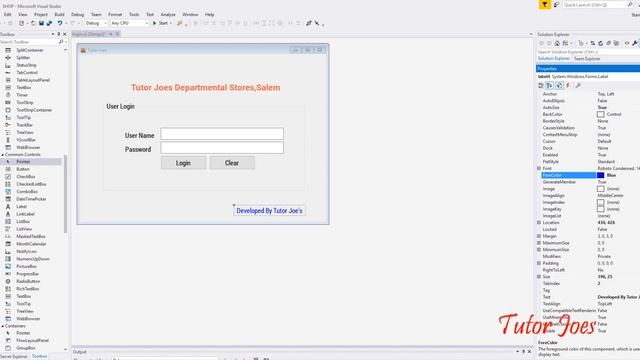Collapse the Common Controls toolbox group
Viewport: 640px width, 360px height.
pos(2,155)
